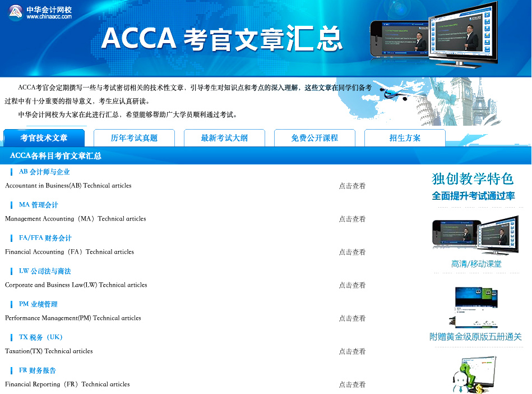Viewport: 532px width, 394px height.
Task: Click the 高清/移动课堂 device thumbnail
Action: coord(476,235)
